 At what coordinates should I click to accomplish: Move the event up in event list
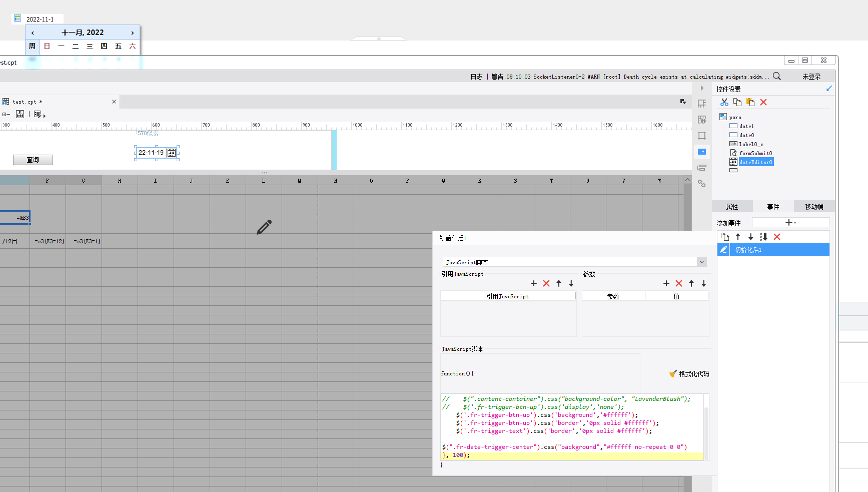(x=738, y=237)
